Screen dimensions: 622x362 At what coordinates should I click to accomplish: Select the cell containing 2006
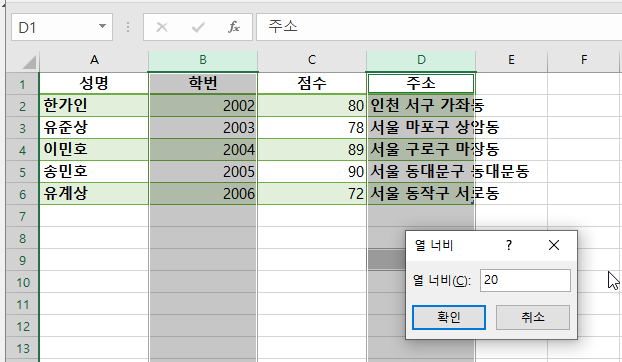pyautogui.click(x=203, y=194)
